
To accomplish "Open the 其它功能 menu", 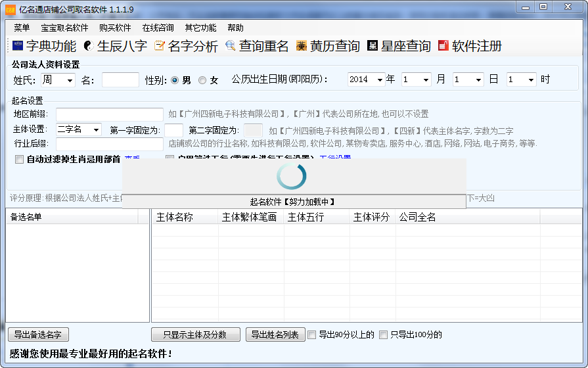I will coord(200,28).
